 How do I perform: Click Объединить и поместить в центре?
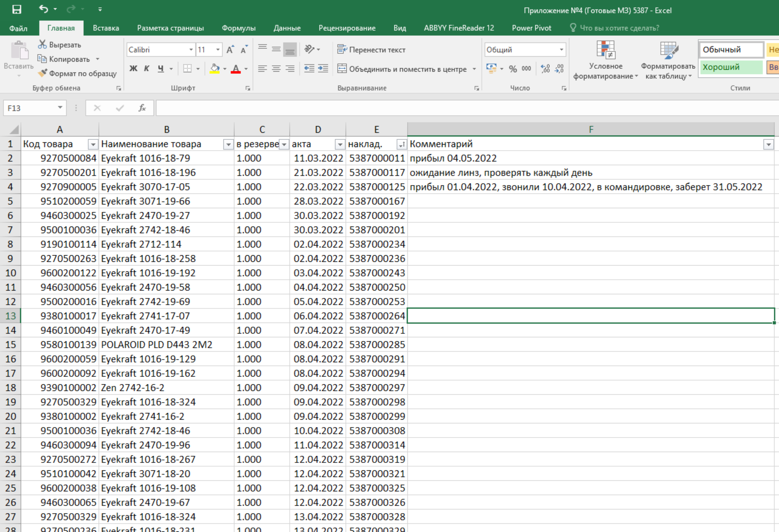click(401, 69)
